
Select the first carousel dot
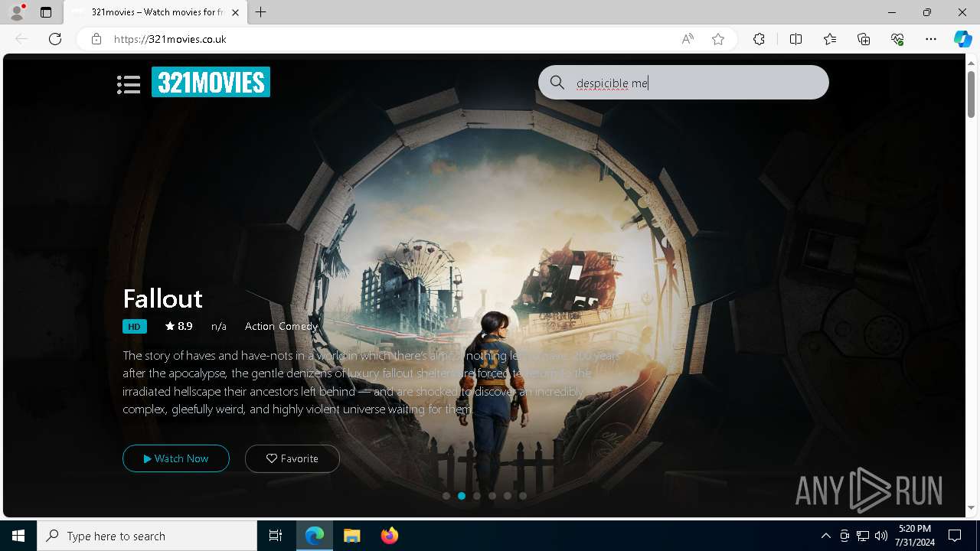pyautogui.click(x=446, y=496)
